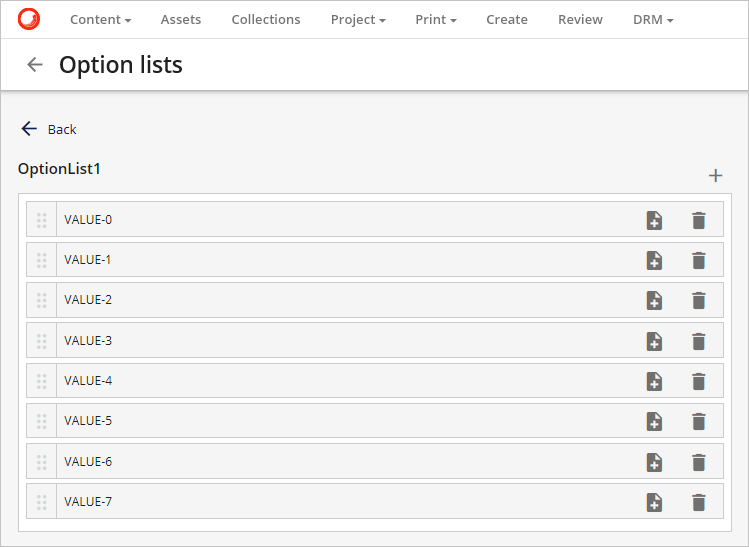The height and width of the screenshot is (547, 749).
Task: Delete the VALUE-0 option
Action: click(x=699, y=220)
